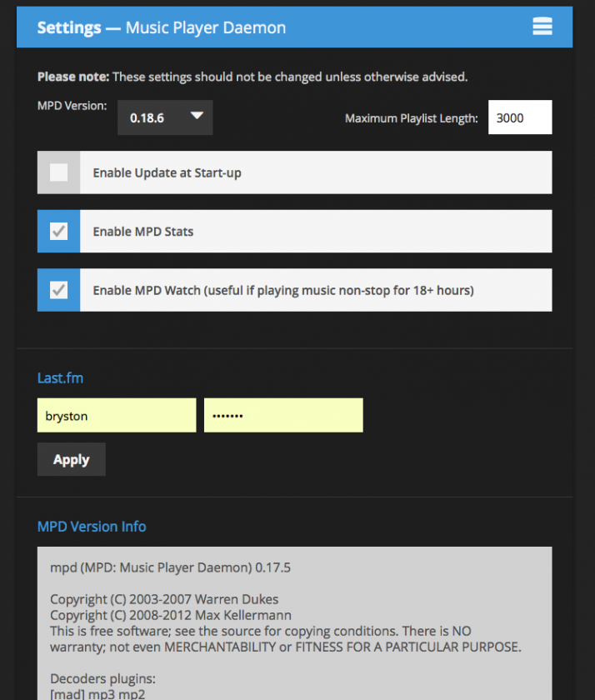Click the Settings title in header

pos(69,27)
